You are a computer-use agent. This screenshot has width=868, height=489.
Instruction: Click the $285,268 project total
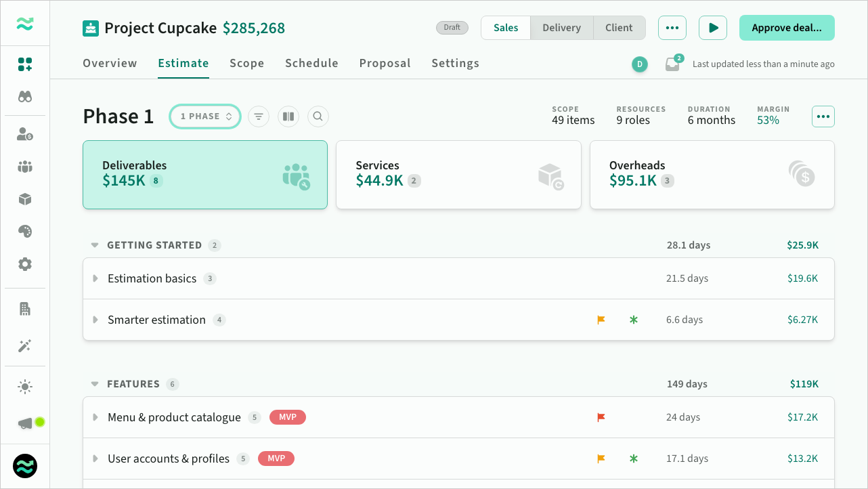pyautogui.click(x=254, y=28)
